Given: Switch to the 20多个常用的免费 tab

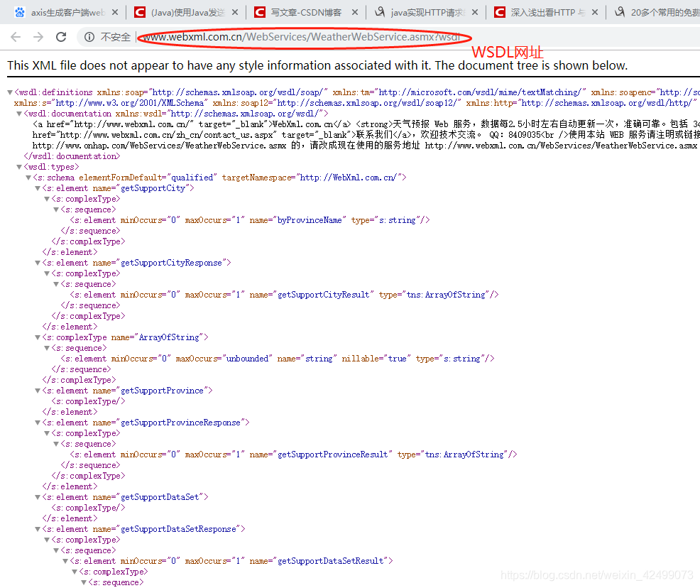Looking at the screenshot, I should point(665,13).
